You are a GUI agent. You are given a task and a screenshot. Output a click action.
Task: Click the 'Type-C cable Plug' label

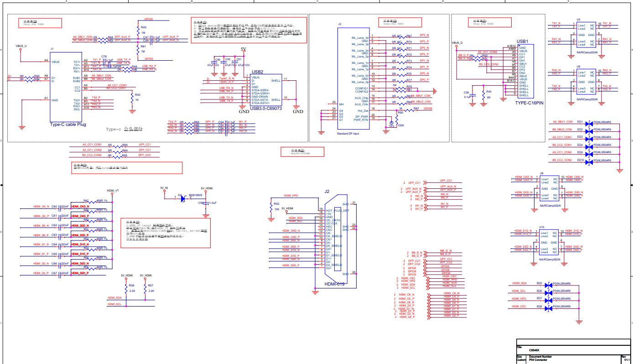(x=68, y=124)
